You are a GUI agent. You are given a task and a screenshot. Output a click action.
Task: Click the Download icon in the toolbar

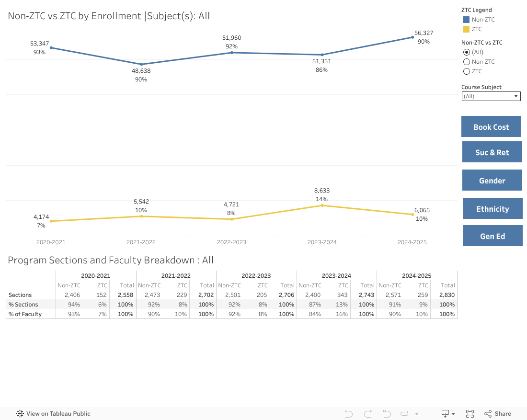[444, 413]
